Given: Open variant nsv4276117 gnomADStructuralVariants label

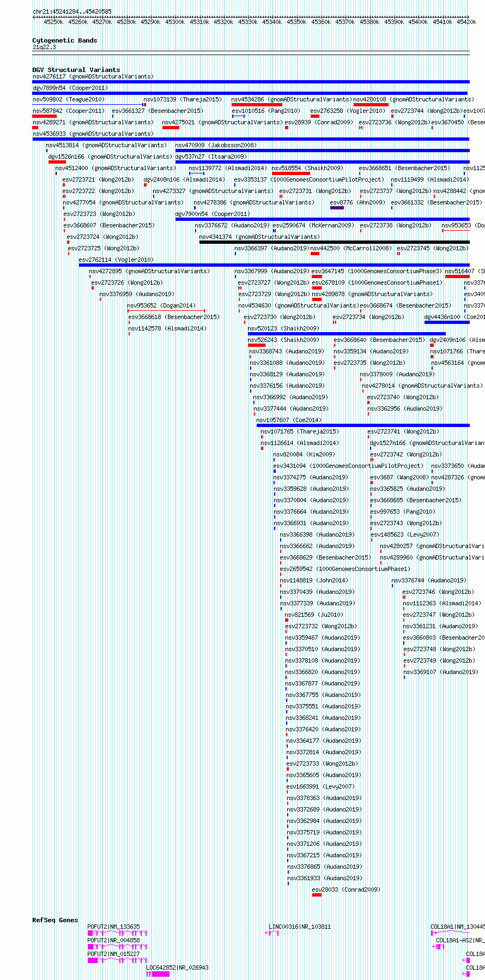Looking at the screenshot, I should [x=93, y=76].
